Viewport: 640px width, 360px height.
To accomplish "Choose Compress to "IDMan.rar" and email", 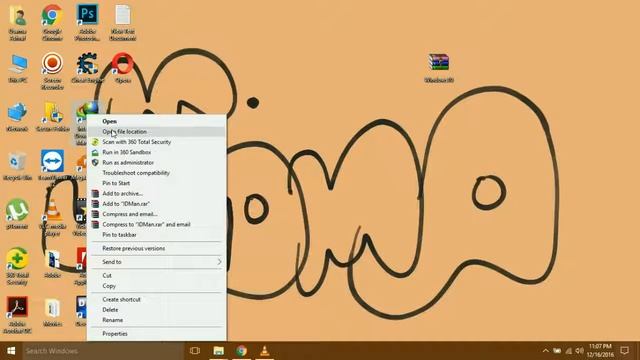I will [x=157, y=224].
